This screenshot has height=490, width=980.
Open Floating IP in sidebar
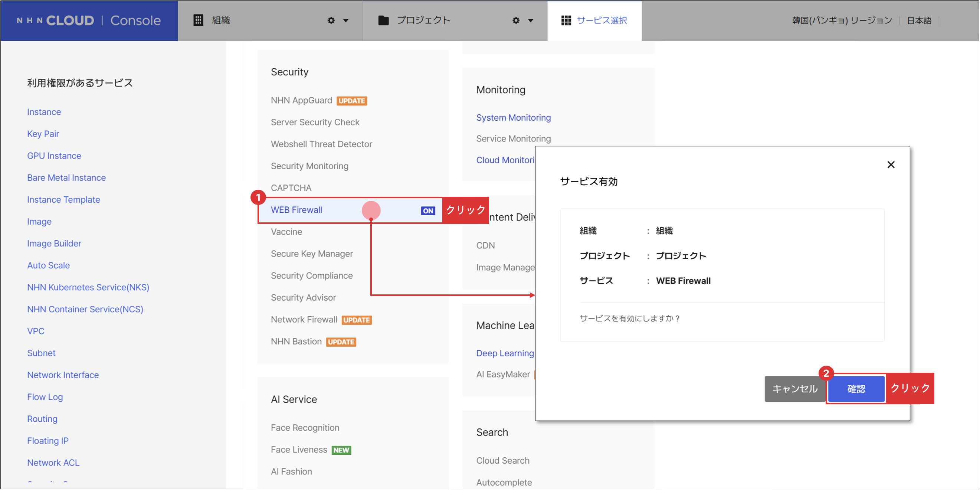48,441
